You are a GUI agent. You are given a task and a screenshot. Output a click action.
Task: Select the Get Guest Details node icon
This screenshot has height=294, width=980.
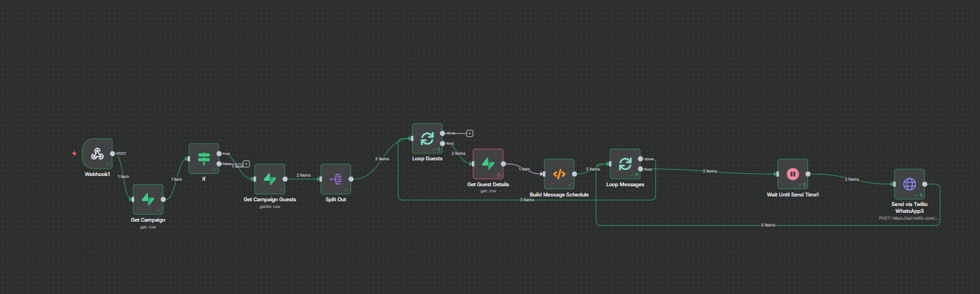pos(488,164)
